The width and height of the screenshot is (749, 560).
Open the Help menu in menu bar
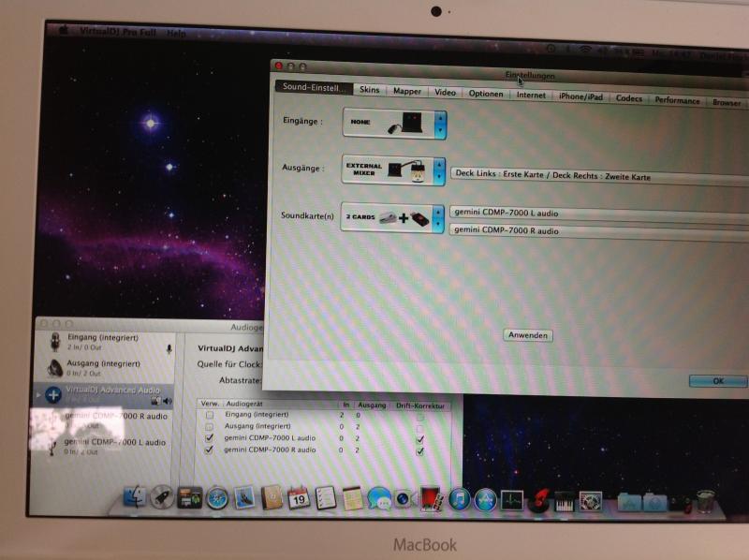[176, 34]
